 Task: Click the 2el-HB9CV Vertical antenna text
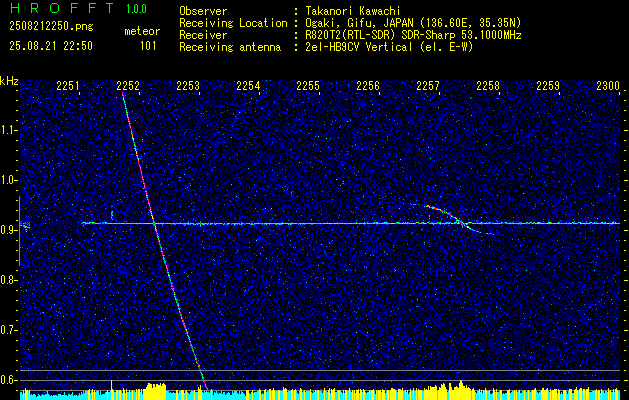pyautogui.click(x=389, y=47)
